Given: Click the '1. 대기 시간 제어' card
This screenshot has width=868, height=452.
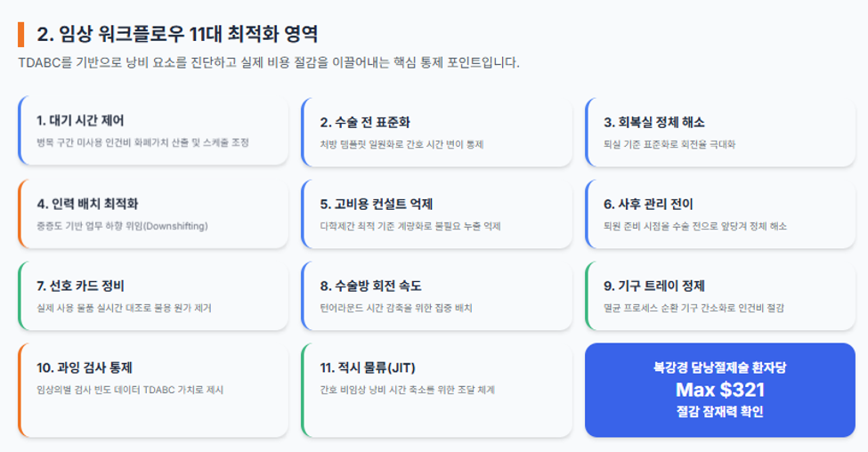Looking at the screenshot, I should [x=153, y=131].
